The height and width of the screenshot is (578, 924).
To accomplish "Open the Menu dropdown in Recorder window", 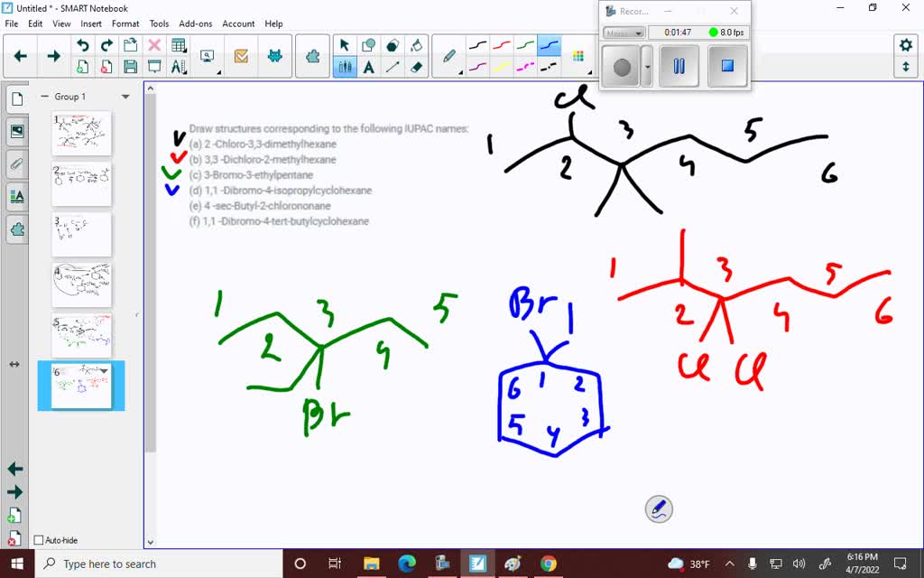I will tap(624, 33).
